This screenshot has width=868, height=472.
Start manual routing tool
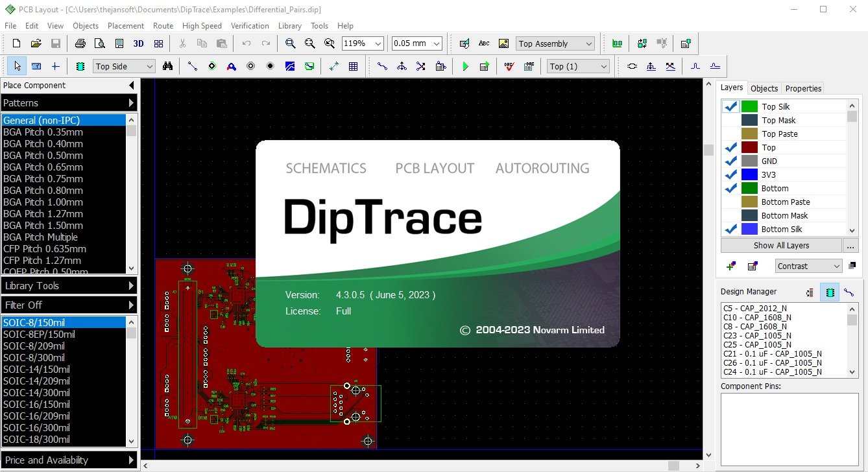[x=383, y=66]
